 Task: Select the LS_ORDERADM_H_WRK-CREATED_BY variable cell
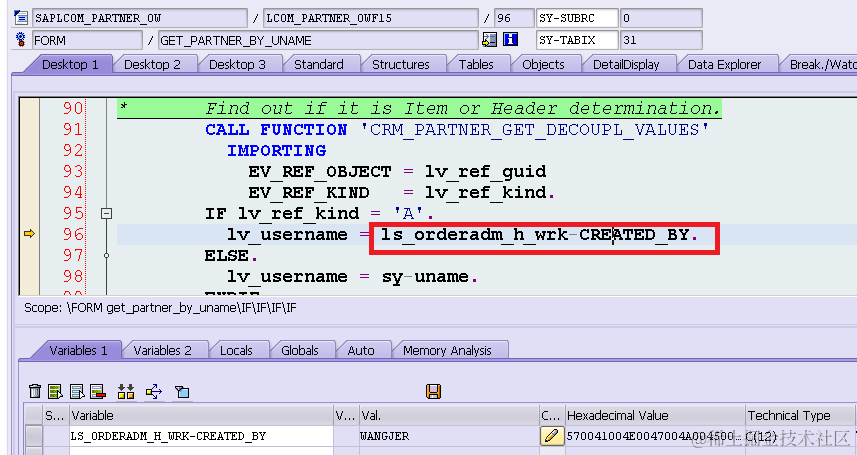(x=201, y=436)
